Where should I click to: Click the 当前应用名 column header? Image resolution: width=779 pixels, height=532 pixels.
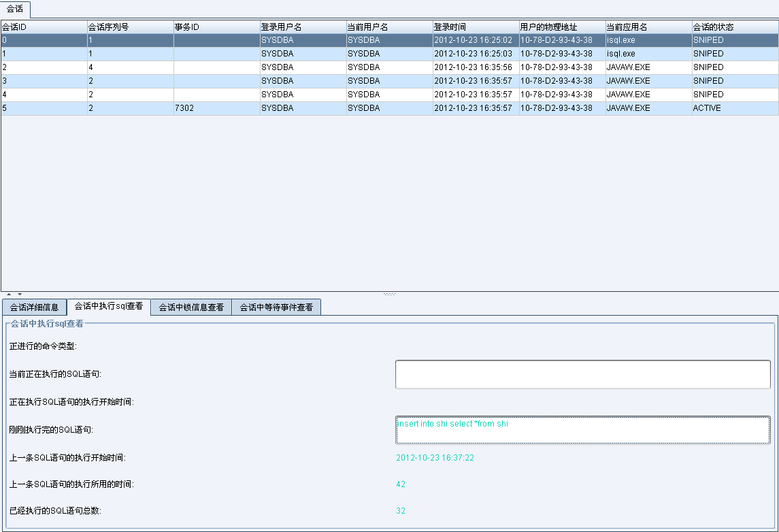648,27
